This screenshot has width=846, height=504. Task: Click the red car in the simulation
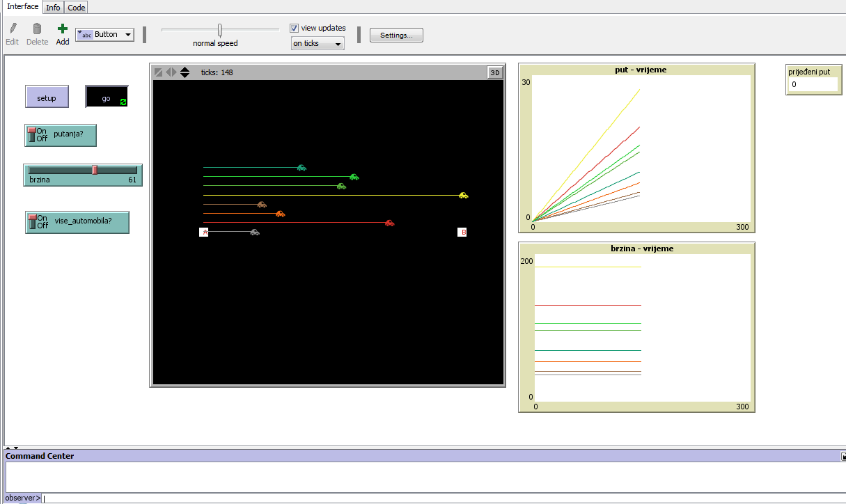click(389, 223)
